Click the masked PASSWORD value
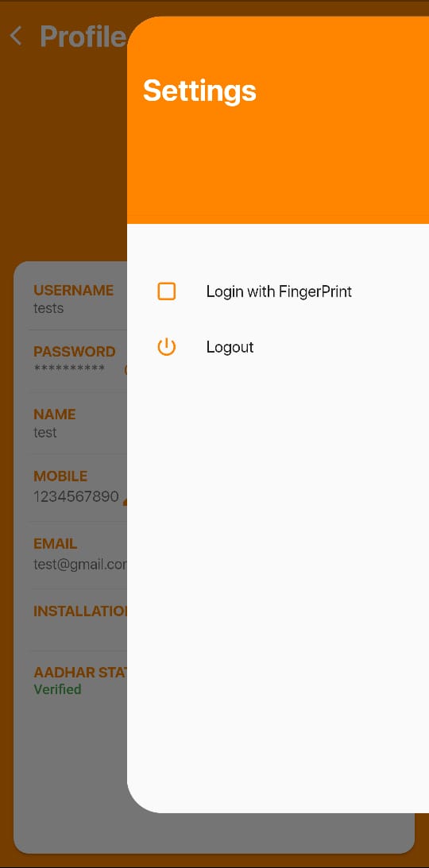 pyautogui.click(x=69, y=368)
